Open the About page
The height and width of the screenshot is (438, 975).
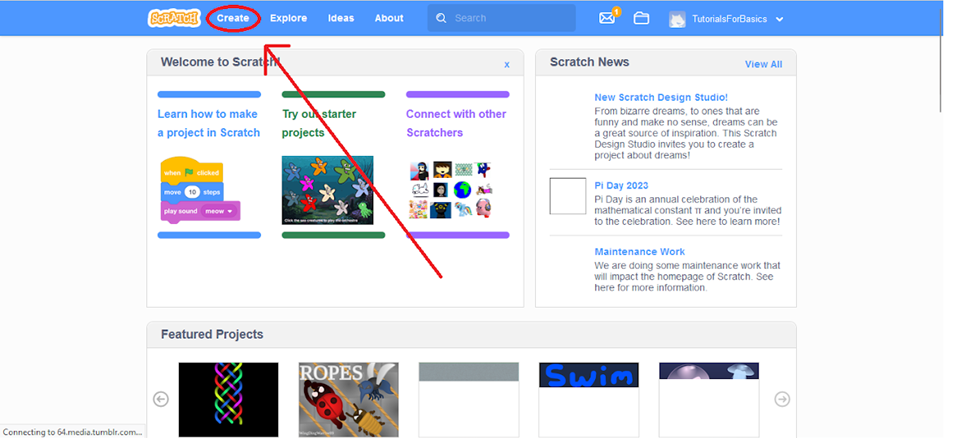coord(389,18)
